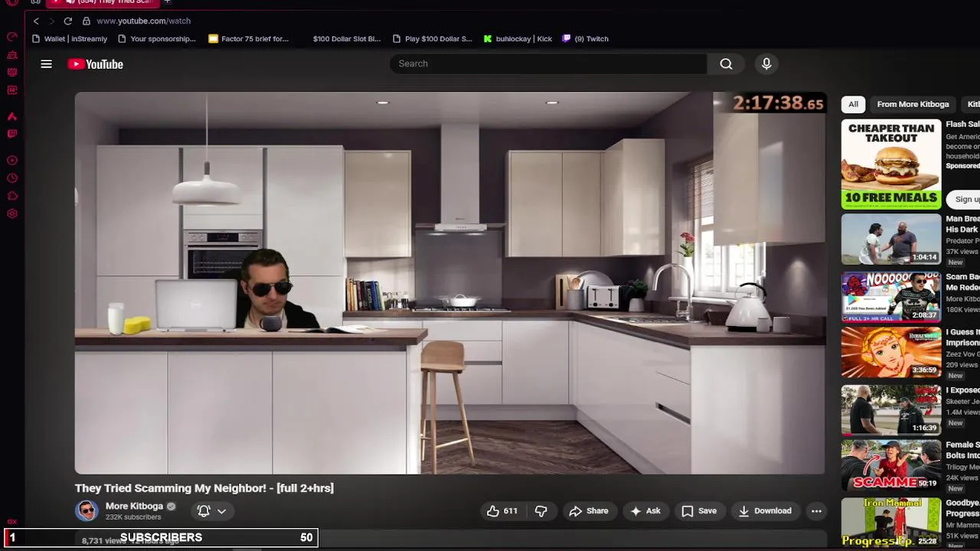This screenshot has width=980, height=551.
Task: Click the www.youtube.com/watch address bar
Action: click(144, 21)
